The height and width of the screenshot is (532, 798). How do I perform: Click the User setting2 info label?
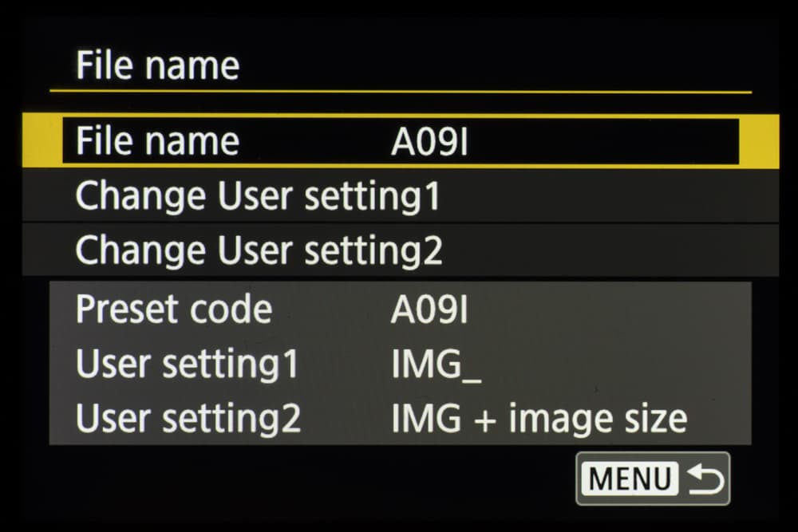[x=188, y=418]
